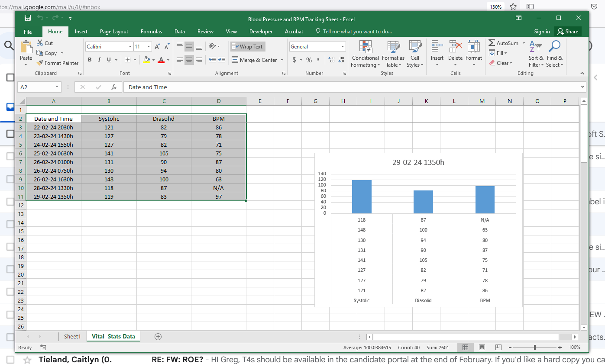The image size is (605, 364).
Task: Expand the Name Box A2 dropdown
Action: tap(57, 87)
